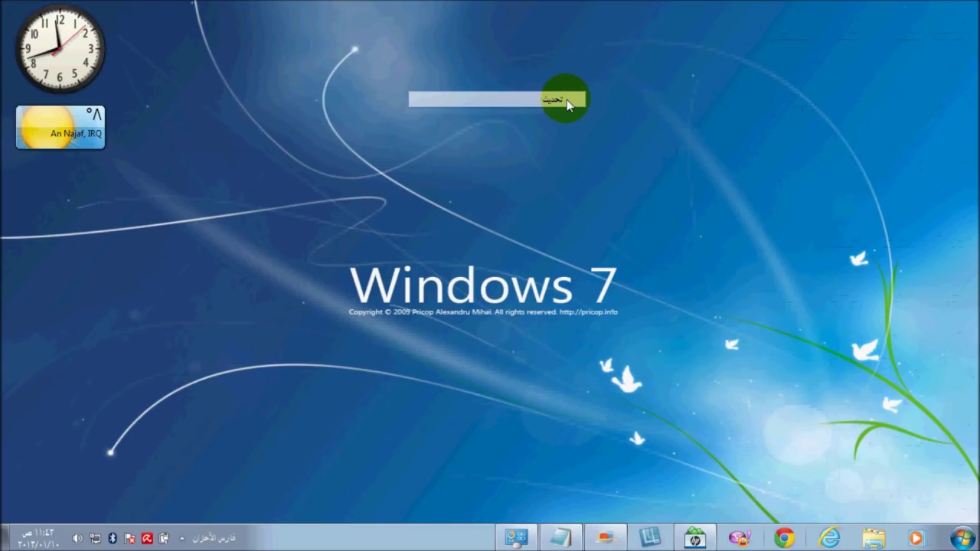Launch Internet Explorer from taskbar
980x551 pixels.
tap(828, 538)
